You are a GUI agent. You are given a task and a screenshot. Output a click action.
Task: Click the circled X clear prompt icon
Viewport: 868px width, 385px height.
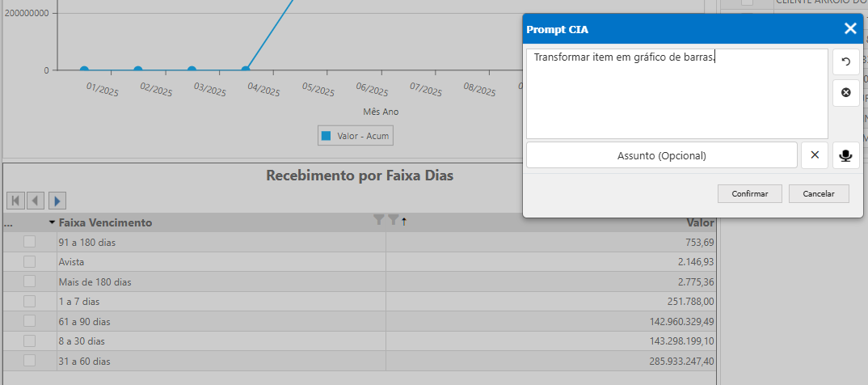(845, 93)
